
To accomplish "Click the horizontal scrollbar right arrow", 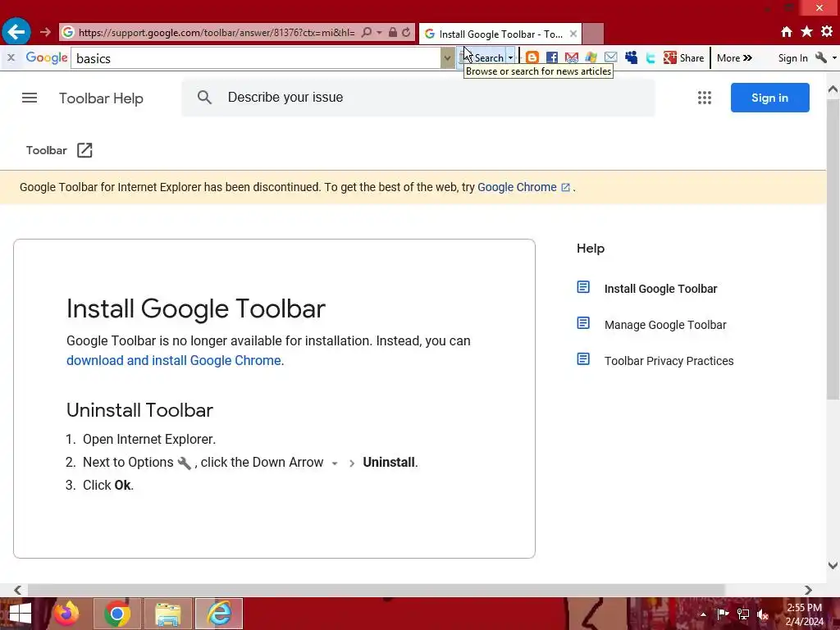I will coord(808,590).
